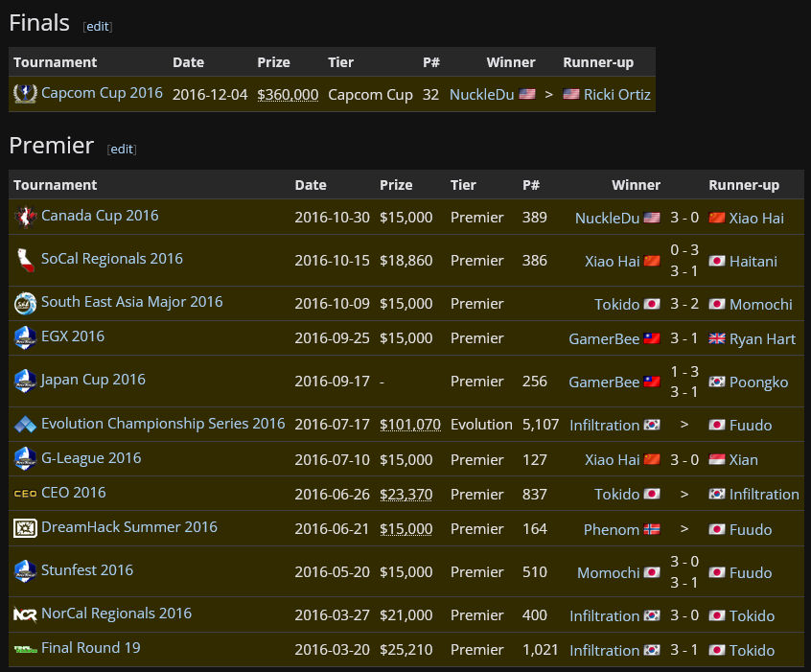This screenshot has width=811, height=672.
Task: Edit the Premier section
Action: click(x=122, y=149)
